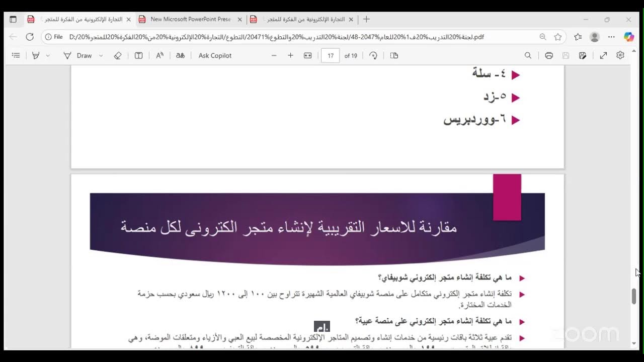Viewport: 644px width, 362px height.
Task: Click the bullet text ٤- سلة
Action: click(489, 73)
